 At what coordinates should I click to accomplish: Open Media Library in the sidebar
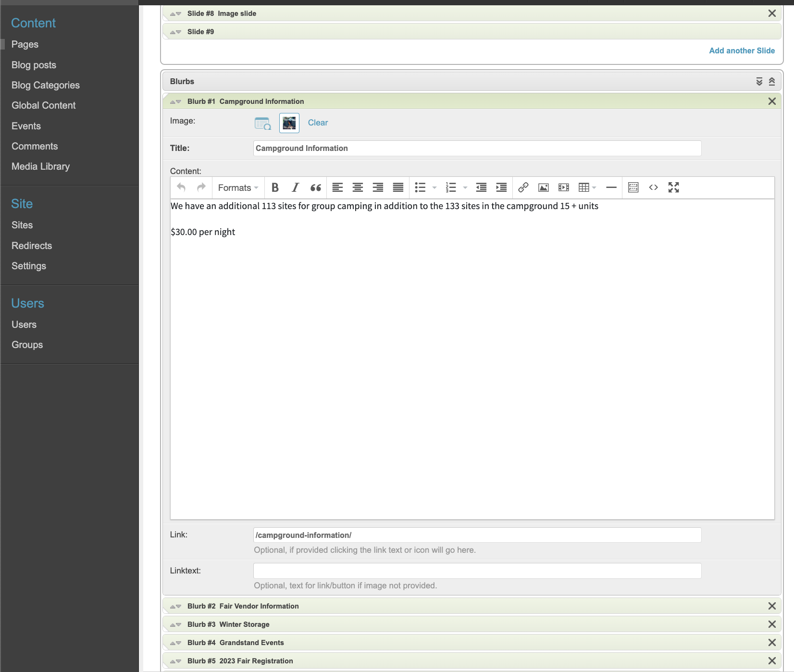[x=40, y=166]
